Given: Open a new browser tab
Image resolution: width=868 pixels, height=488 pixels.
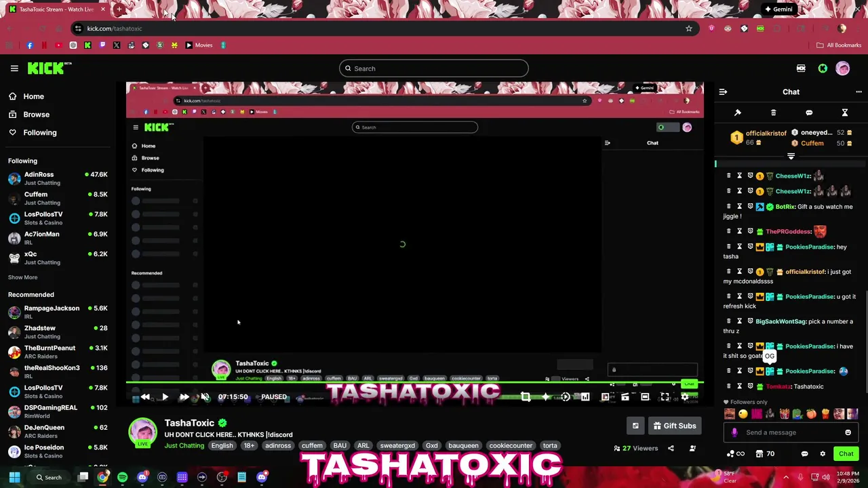Looking at the screenshot, I should (119, 9).
